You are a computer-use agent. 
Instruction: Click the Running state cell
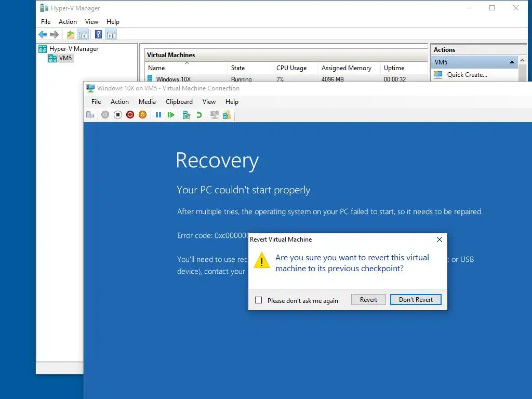242,79
